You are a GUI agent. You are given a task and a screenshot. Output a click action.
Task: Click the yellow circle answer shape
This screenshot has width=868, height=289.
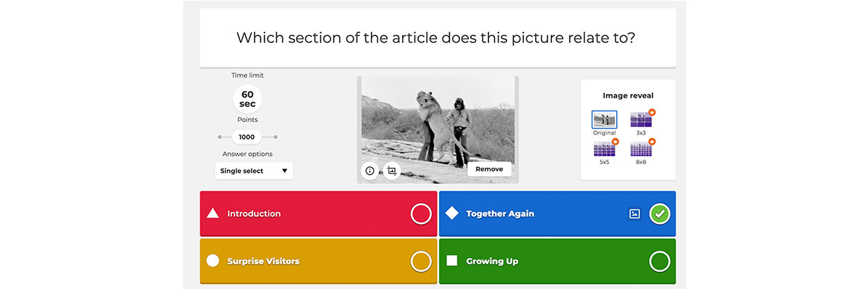pos(213,261)
